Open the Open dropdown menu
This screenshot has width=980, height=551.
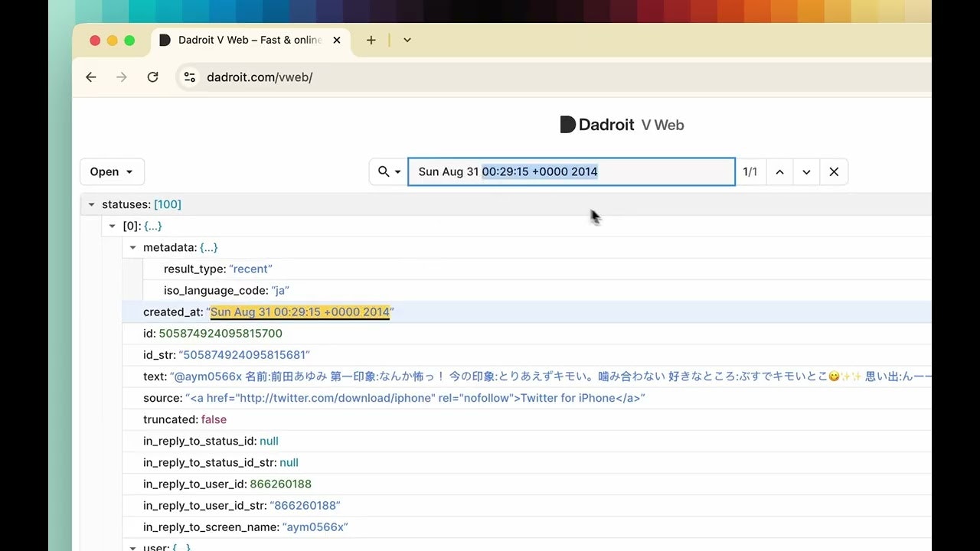tap(112, 171)
